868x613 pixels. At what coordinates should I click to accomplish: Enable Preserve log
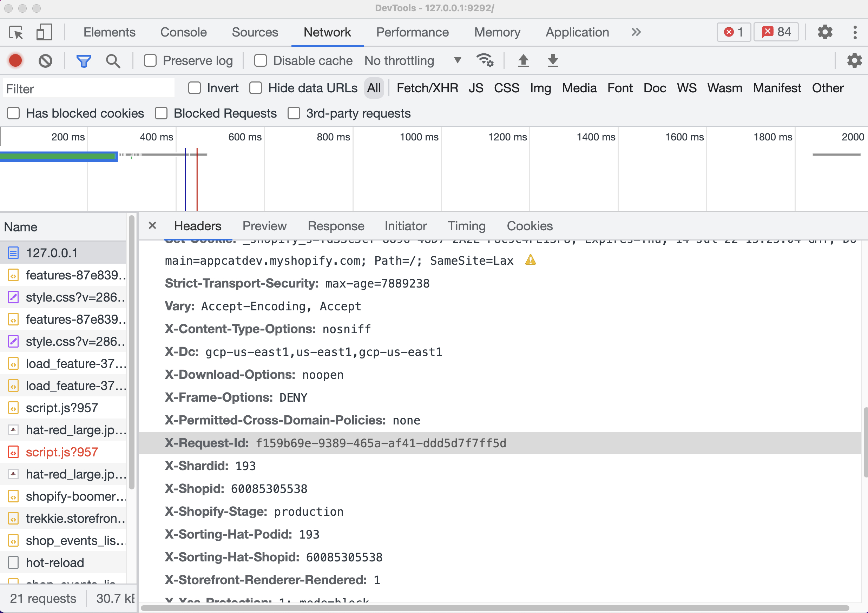coord(150,60)
